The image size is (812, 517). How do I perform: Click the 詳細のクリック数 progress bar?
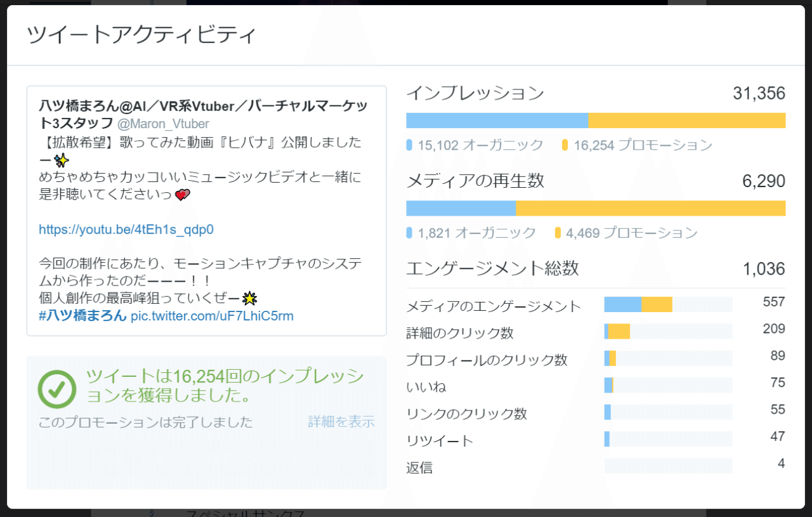point(668,330)
